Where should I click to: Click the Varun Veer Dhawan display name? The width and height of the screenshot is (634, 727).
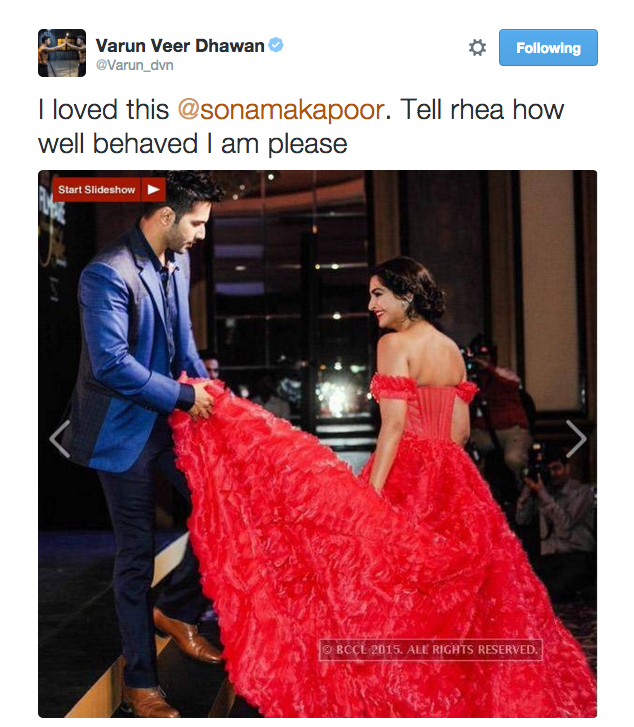tap(180, 46)
